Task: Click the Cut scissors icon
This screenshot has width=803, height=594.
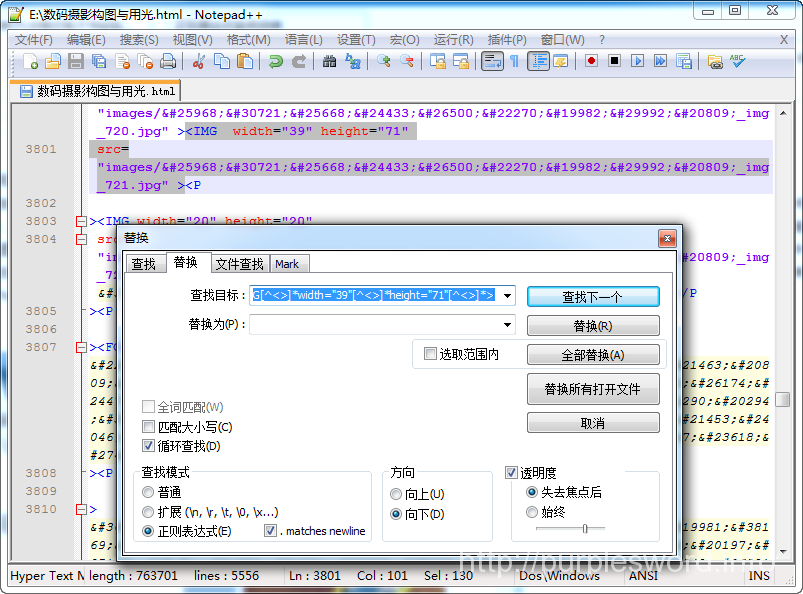Action: [198, 61]
